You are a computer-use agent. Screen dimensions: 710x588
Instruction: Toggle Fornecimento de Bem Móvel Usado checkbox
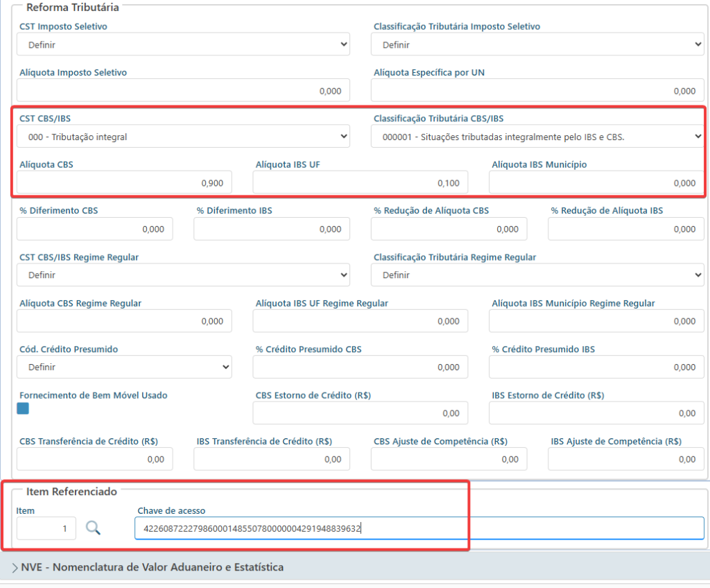23,408
